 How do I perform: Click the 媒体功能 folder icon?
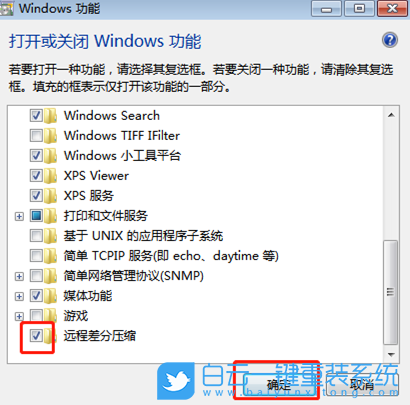coord(50,296)
